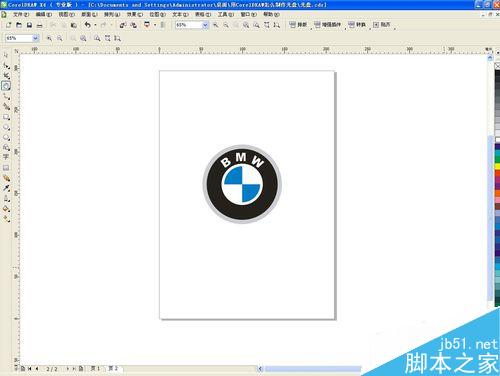Click the Open file icon

[x=19, y=25]
